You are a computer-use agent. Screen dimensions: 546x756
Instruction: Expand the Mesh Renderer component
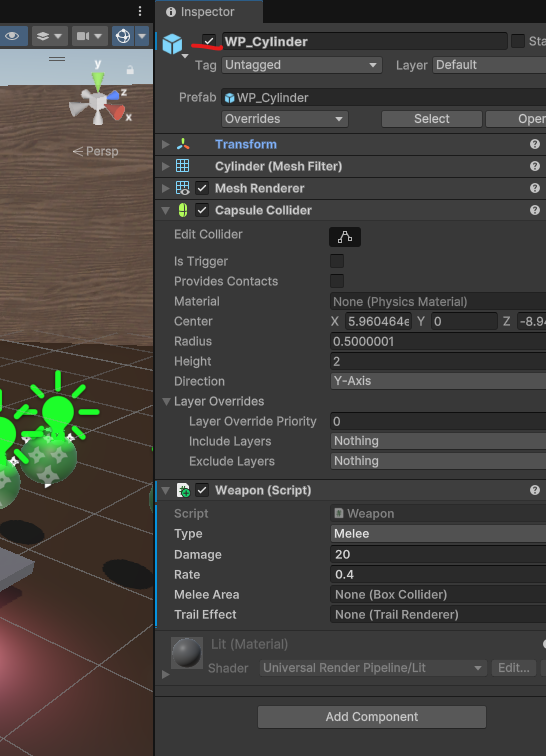[x=165, y=188]
